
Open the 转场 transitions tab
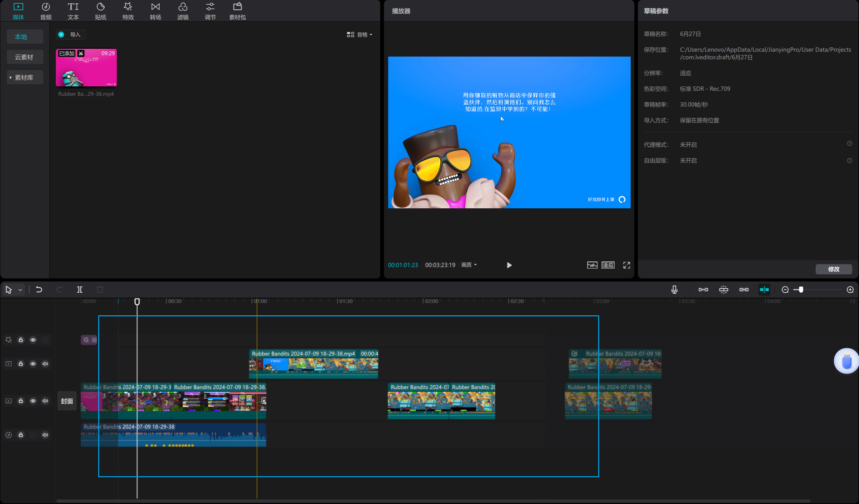click(x=155, y=11)
